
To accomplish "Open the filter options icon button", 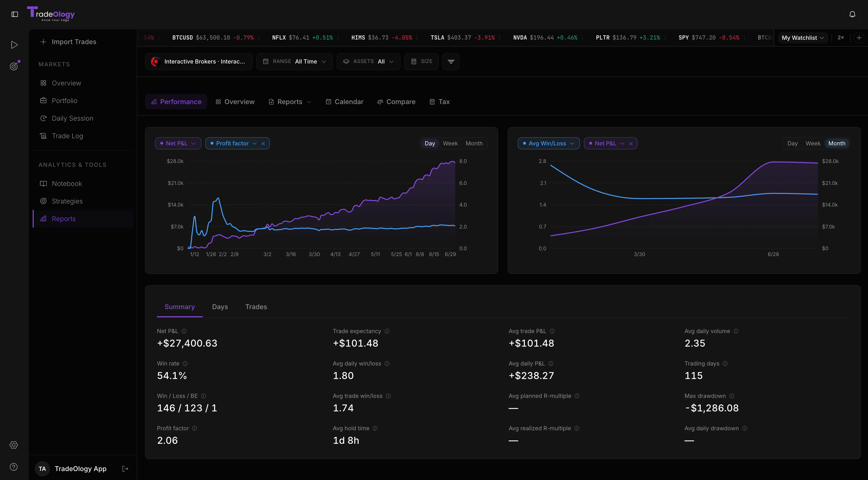I will (451, 62).
